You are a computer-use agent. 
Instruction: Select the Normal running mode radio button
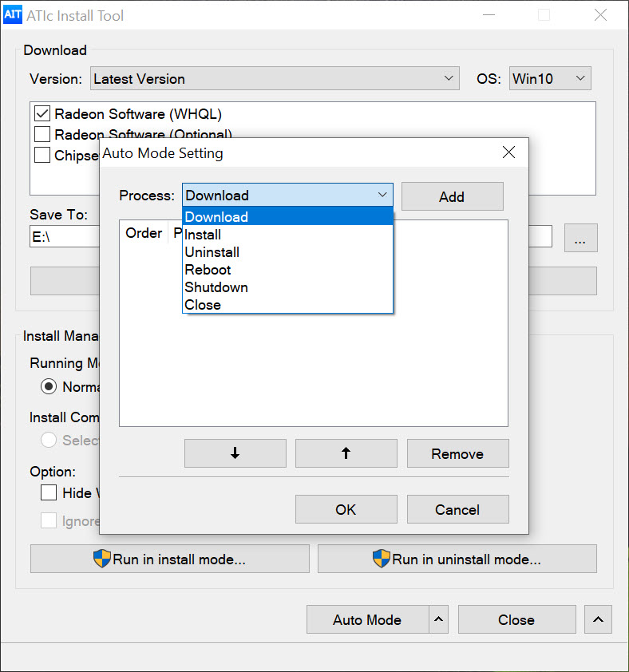coord(49,386)
